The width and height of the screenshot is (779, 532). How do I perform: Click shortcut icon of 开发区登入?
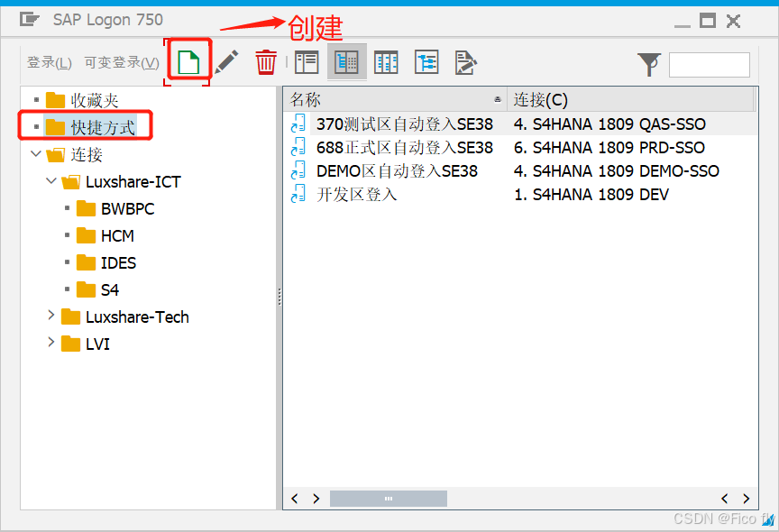pyautogui.click(x=298, y=194)
